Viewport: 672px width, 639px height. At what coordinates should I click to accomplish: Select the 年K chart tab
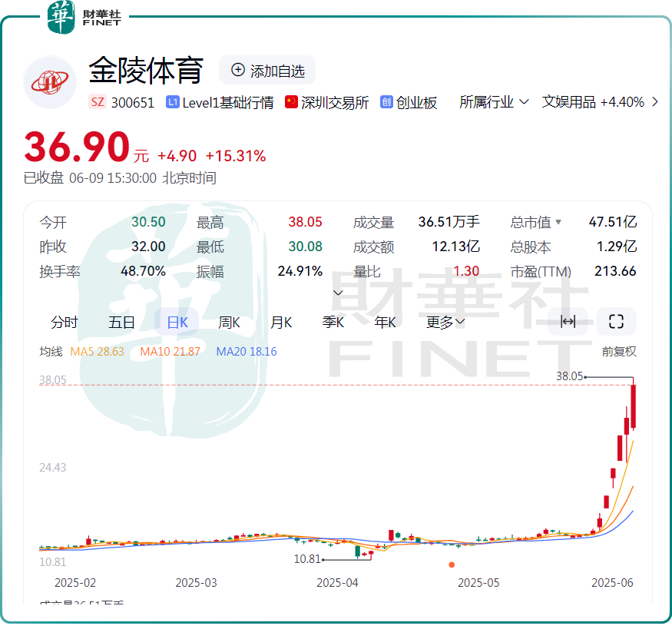click(x=385, y=322)
